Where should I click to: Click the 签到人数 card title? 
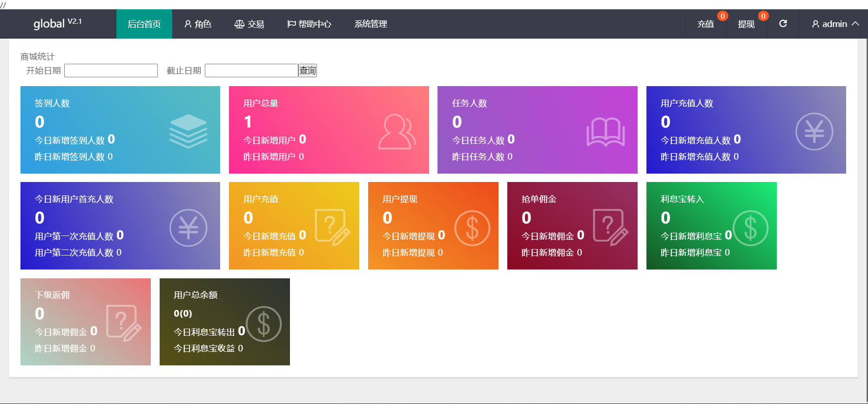point(52,103)
